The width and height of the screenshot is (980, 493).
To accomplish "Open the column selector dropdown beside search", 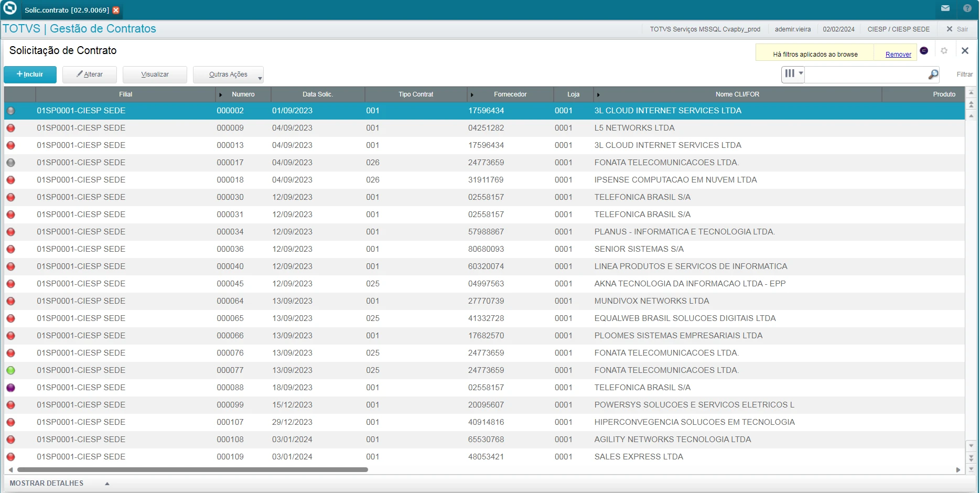I will point(792,74).
